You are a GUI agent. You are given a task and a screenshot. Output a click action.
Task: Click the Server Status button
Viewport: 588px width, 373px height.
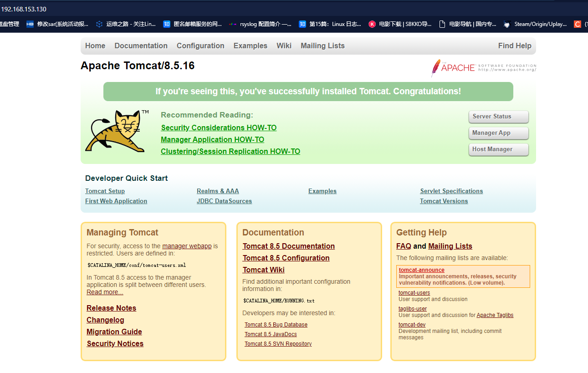pos(499,117)
